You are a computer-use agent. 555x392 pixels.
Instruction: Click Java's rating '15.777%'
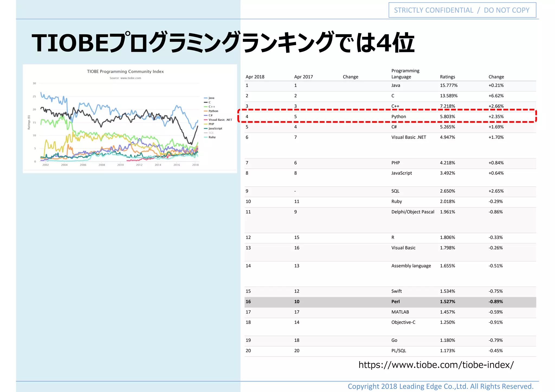tap(449, 85)
